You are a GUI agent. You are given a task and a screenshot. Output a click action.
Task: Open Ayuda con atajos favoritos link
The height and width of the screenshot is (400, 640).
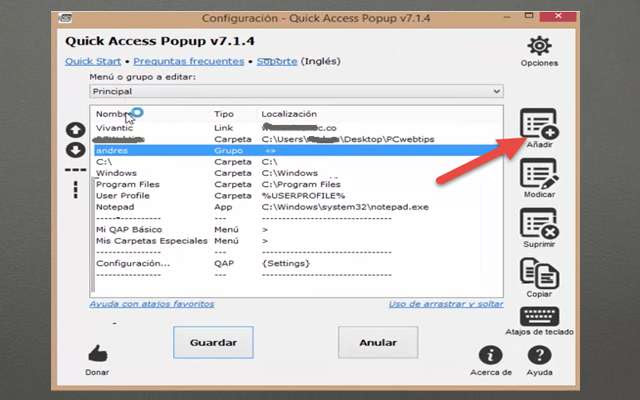[152, 304]
